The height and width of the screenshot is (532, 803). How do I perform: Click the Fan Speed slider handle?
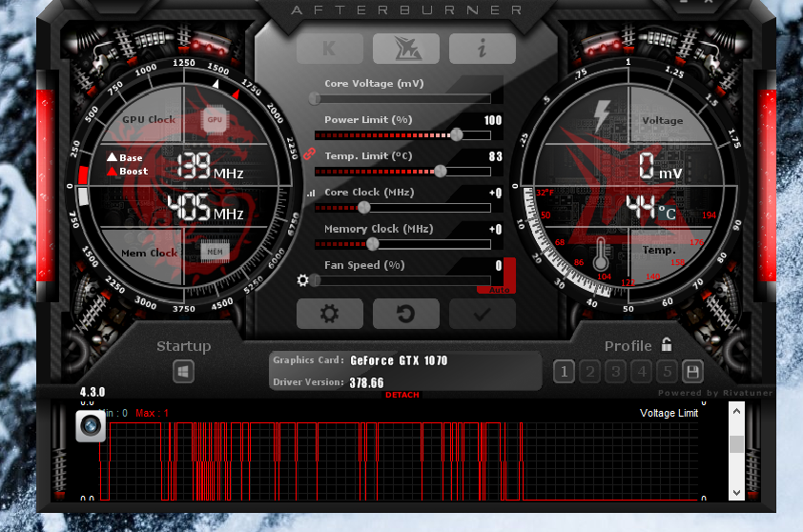point(315,280)
